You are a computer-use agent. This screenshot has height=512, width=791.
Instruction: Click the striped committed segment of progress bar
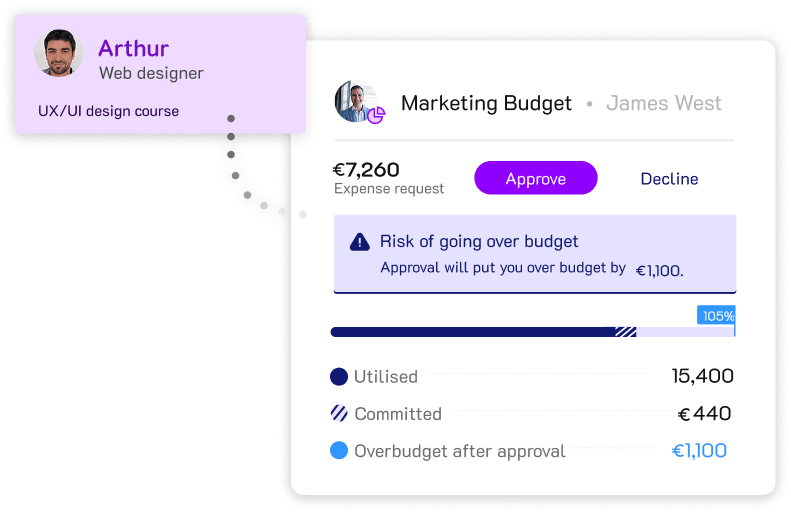(626, 332)
